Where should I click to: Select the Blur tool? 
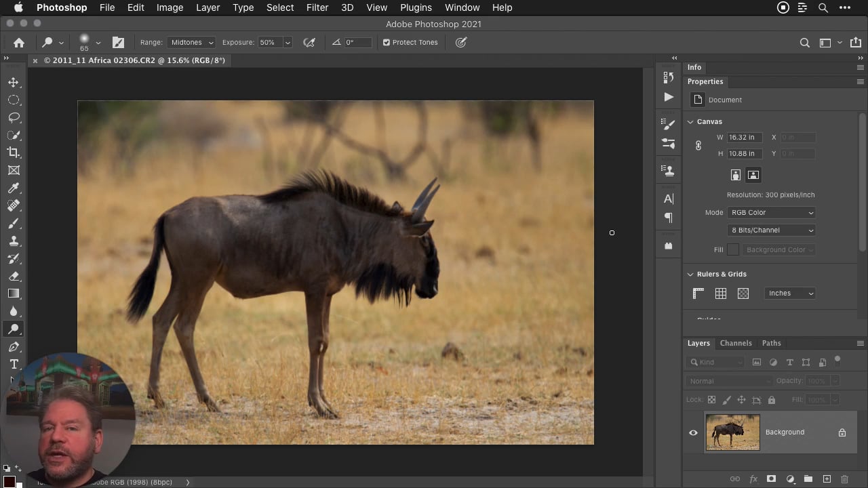pos(14,311)
